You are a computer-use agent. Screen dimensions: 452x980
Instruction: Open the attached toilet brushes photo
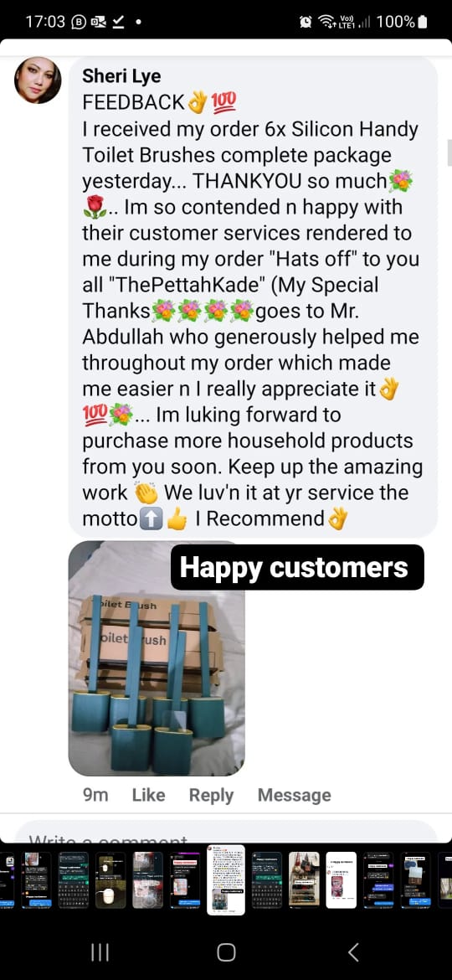(156, 658)
